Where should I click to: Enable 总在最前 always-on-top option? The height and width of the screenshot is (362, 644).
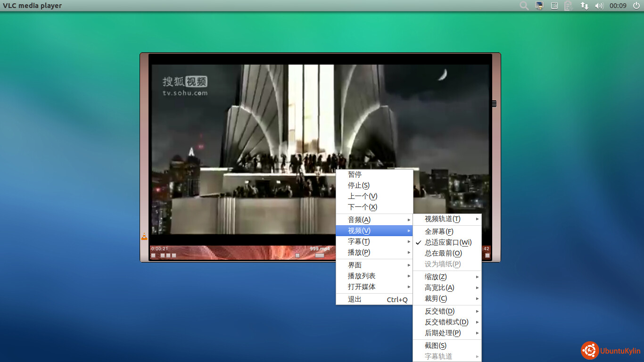(443, 253)
